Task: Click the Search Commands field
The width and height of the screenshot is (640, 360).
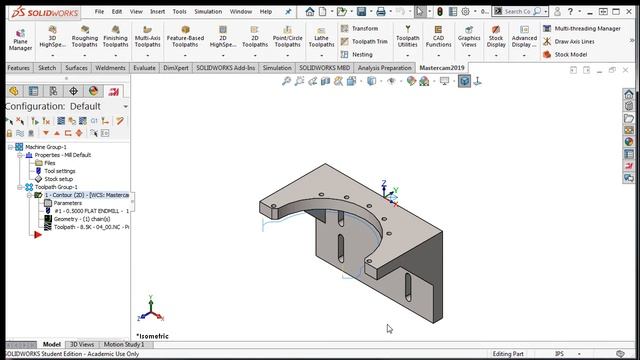Action: (518, 11)
